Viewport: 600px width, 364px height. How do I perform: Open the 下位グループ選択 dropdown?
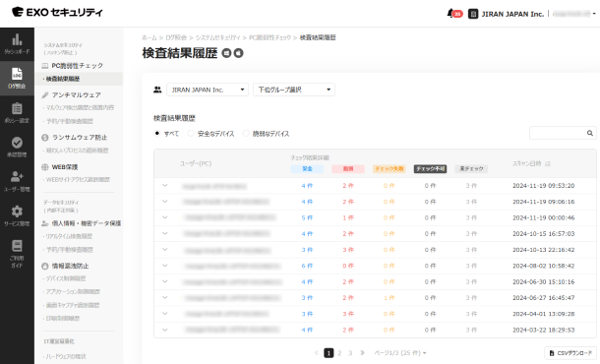(x=294, y=90)
